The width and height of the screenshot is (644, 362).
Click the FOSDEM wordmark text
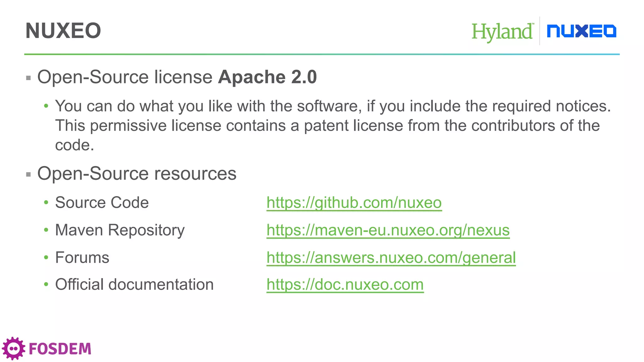60,349
